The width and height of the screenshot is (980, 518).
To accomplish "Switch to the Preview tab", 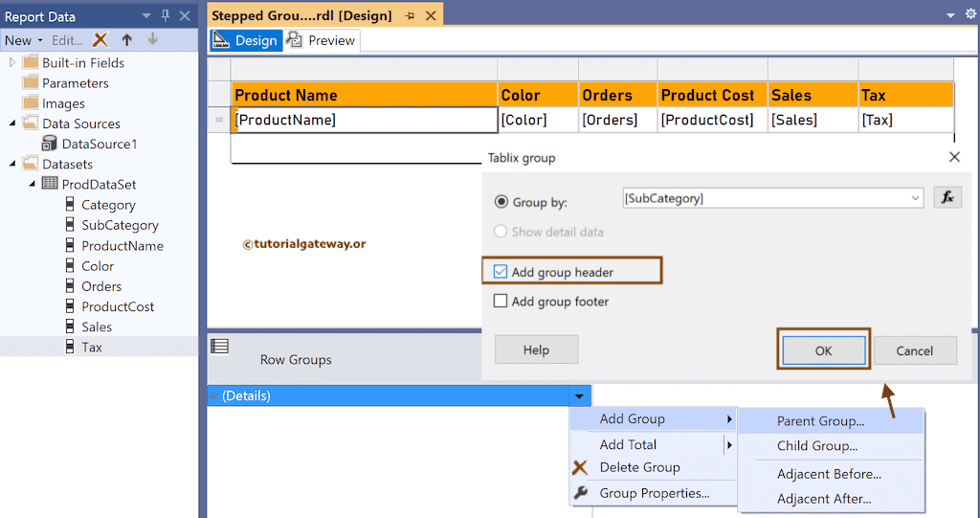I will [322, 40].
